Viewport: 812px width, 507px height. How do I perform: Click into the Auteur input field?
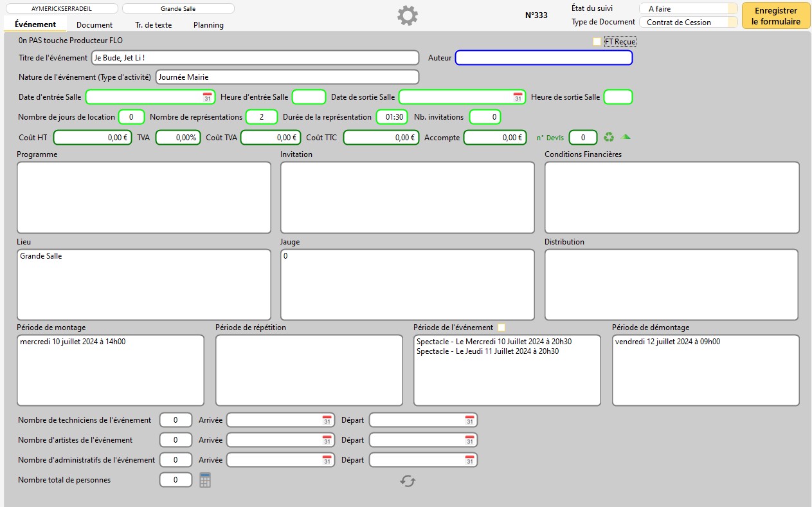[x=544, y=58]
